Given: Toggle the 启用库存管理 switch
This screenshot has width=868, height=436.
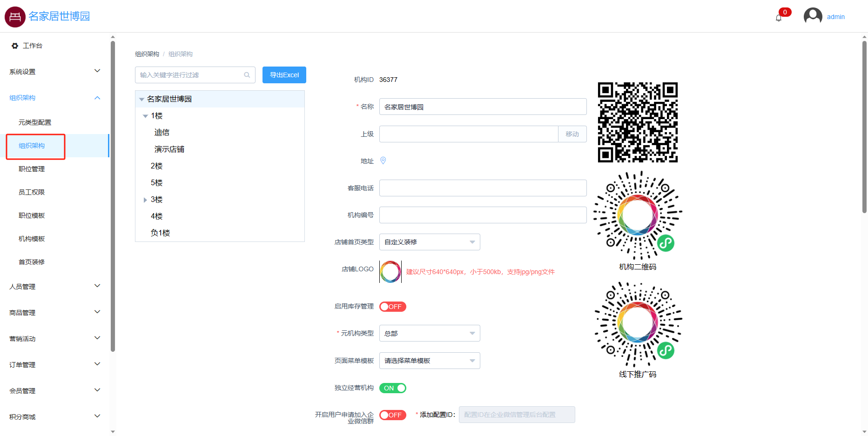Looking at the screenshot, I should coord(393,307).
